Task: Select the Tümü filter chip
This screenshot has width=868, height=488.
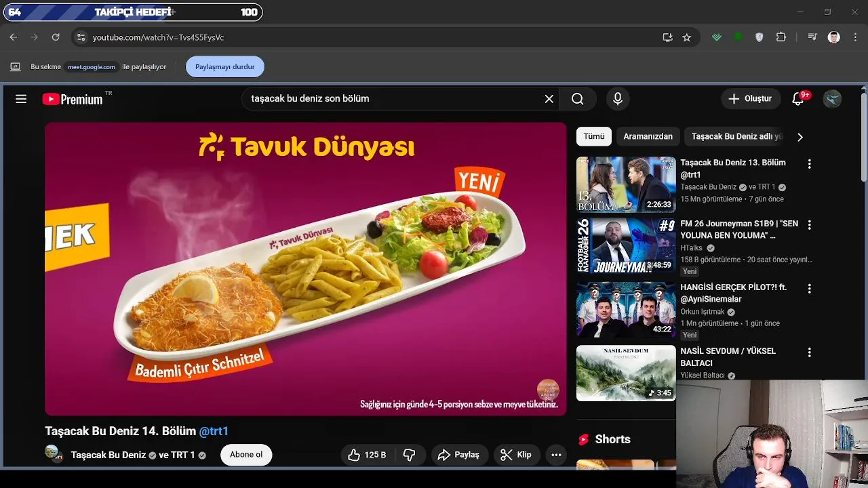Action: coord(594,136)
